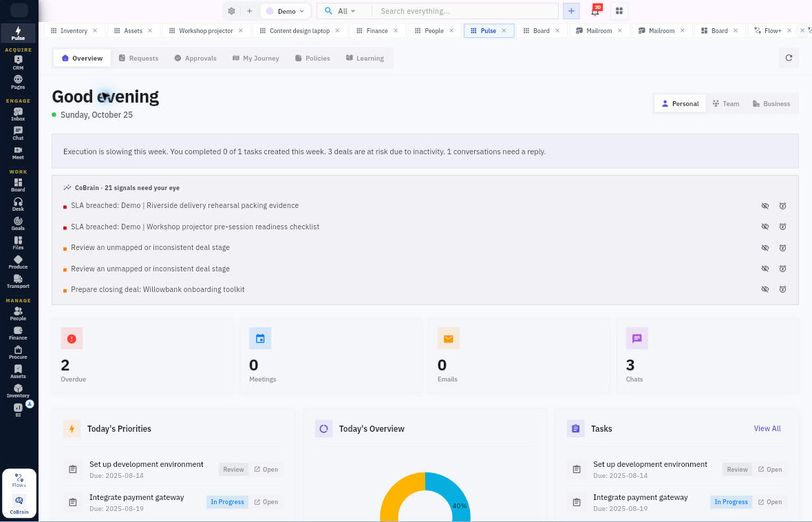This screenshot has width=812, height=522.
Task: Open CRM in the sidebar
Action: pyautogui.click(x=18, y=62)
